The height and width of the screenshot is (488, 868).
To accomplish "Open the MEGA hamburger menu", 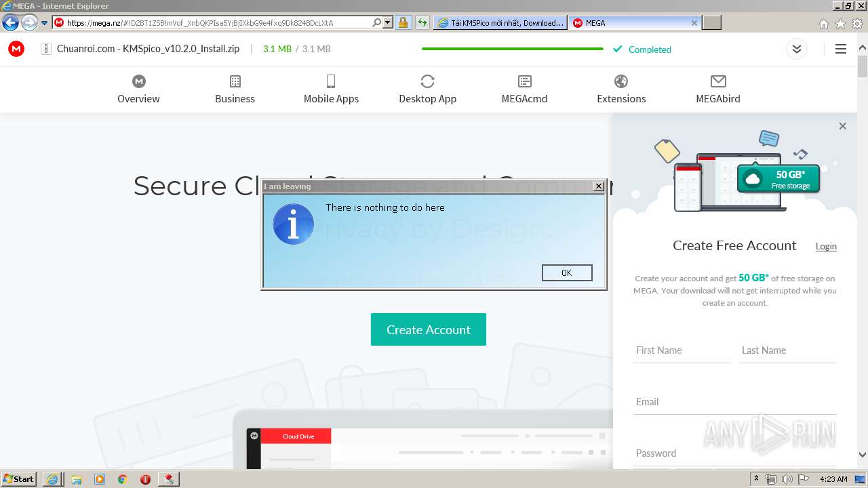I will click(x=841, y=49).
